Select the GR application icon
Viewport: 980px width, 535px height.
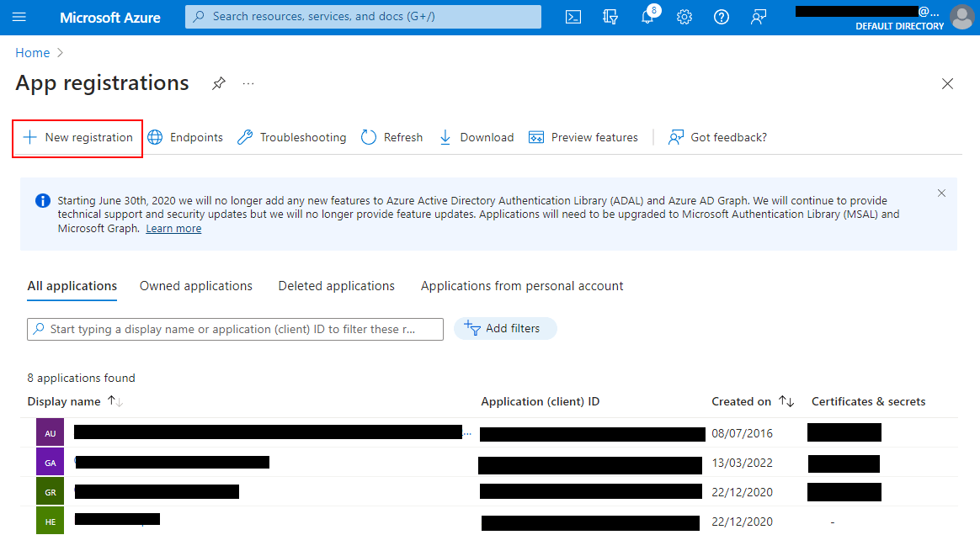coord(50,492)
